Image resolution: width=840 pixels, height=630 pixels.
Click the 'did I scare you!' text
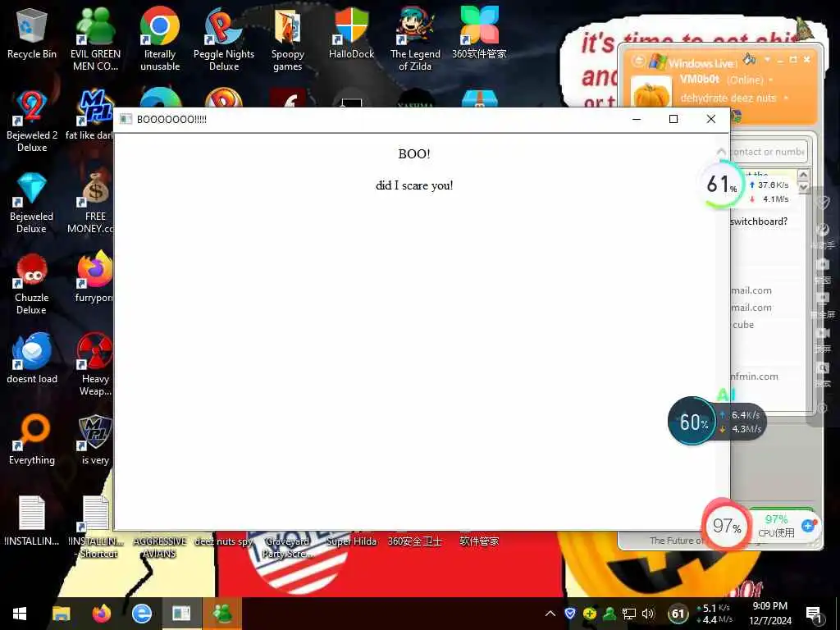click(414, 185)
